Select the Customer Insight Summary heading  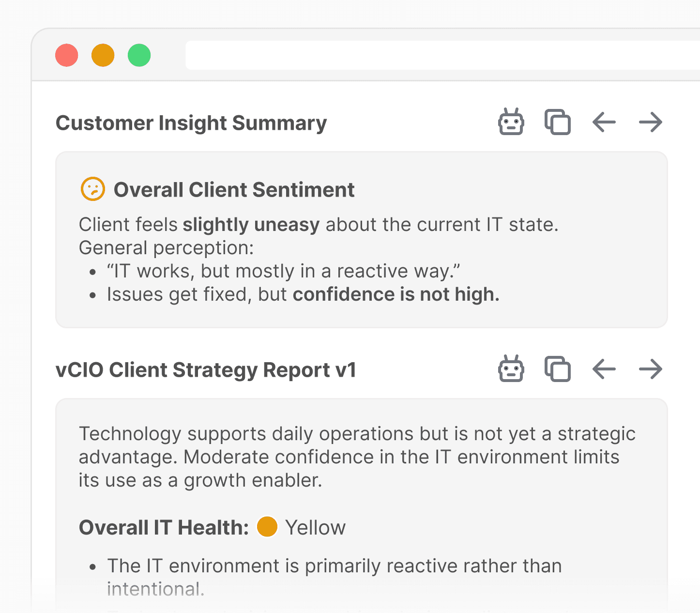tap(191, 123)
